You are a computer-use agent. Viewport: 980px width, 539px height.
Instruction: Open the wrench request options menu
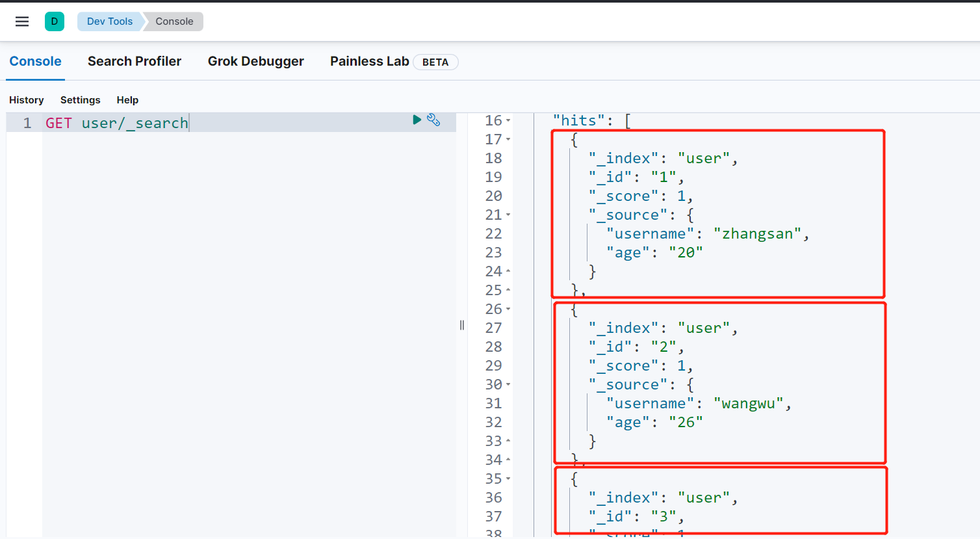point(433,120)
